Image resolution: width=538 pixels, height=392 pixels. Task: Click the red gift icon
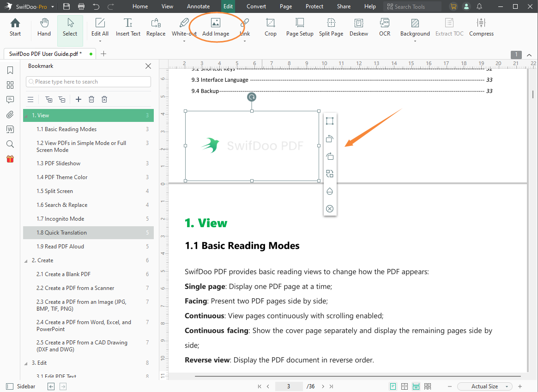coord(10,159)
